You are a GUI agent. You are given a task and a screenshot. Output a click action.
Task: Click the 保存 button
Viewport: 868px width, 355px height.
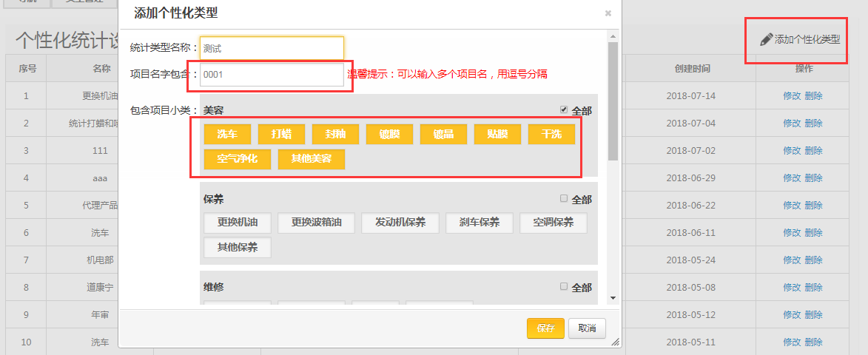[x=545, y=328]
